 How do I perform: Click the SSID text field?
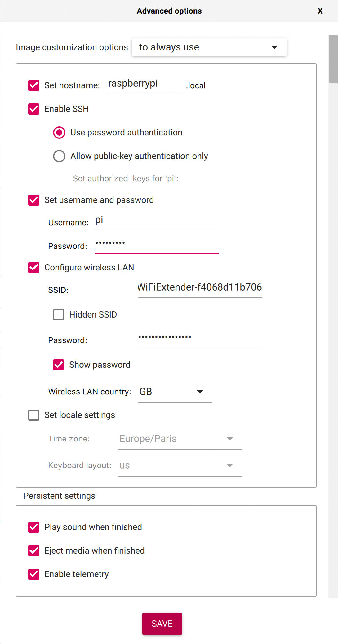pyautogui.click(x=200, y=288)
